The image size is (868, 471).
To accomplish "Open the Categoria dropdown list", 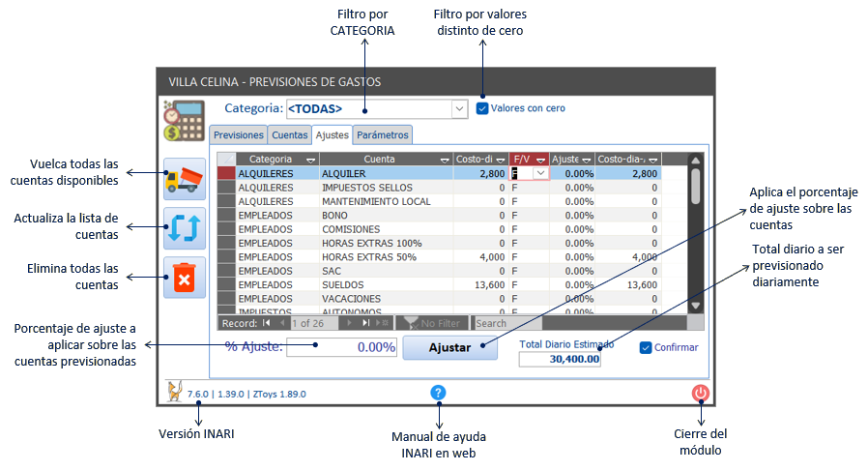I will (x=459, y=108).
